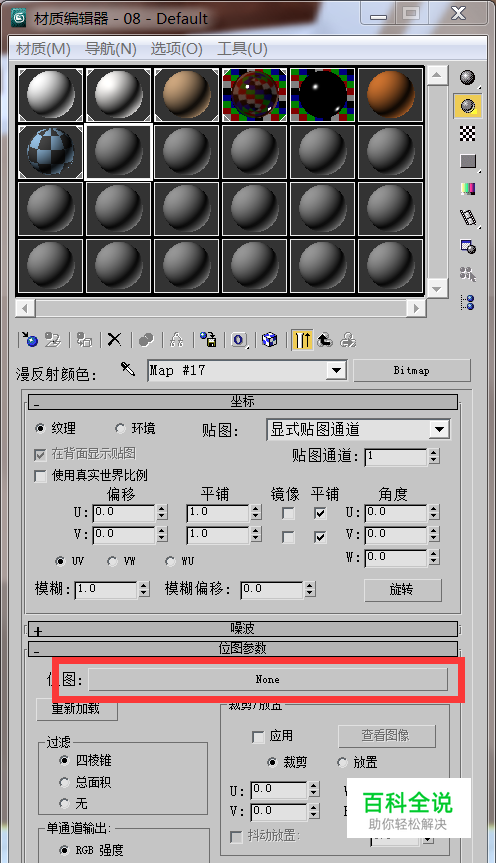Click the 模糊偏移 spinner arrows

(x=310, y=589)
